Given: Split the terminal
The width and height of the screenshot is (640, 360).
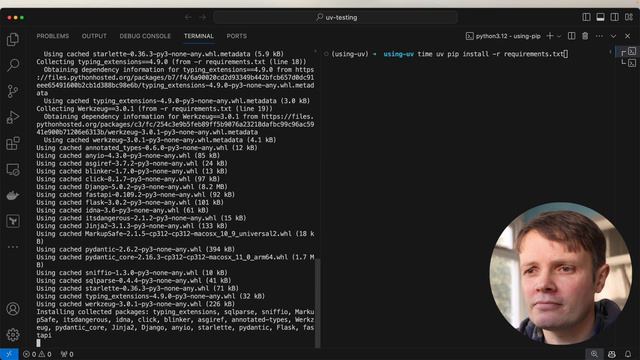Looking at the screenshot, I should click(571, 36).
